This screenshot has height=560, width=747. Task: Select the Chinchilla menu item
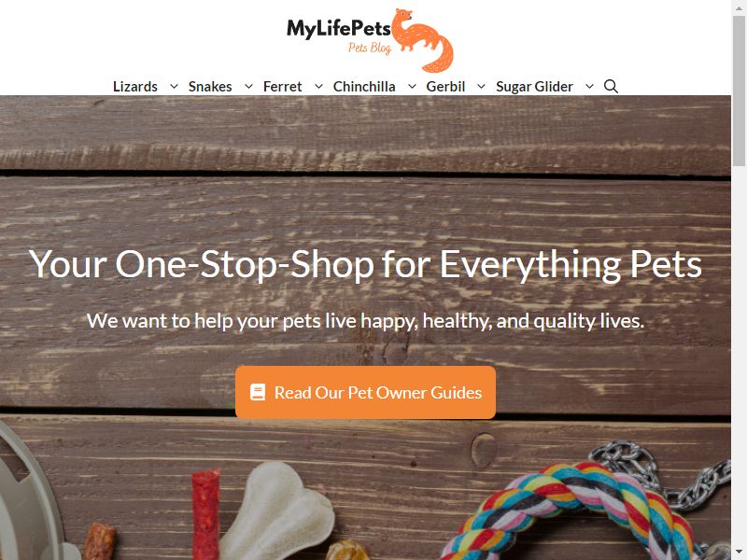point(364,87)
